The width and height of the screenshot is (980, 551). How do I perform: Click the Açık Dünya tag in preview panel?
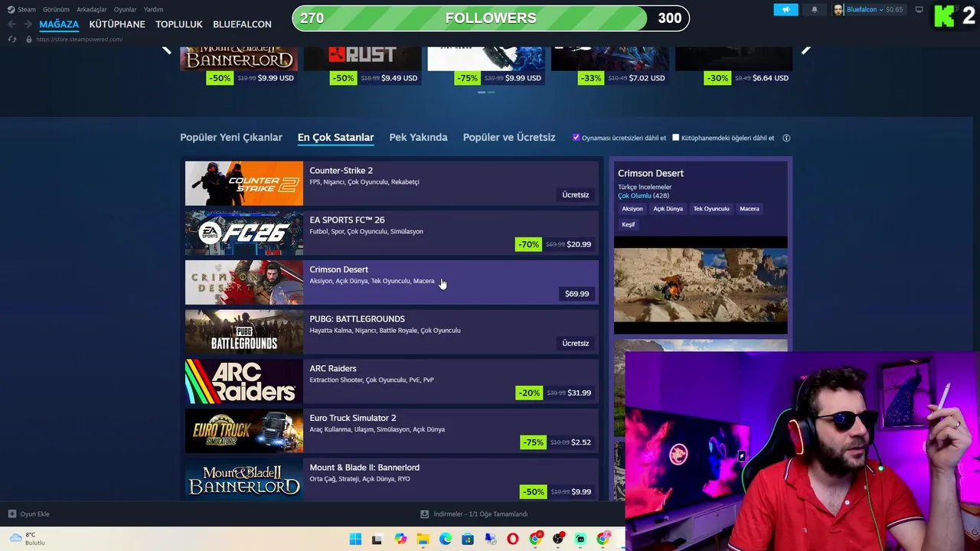(x=668, y=208)
